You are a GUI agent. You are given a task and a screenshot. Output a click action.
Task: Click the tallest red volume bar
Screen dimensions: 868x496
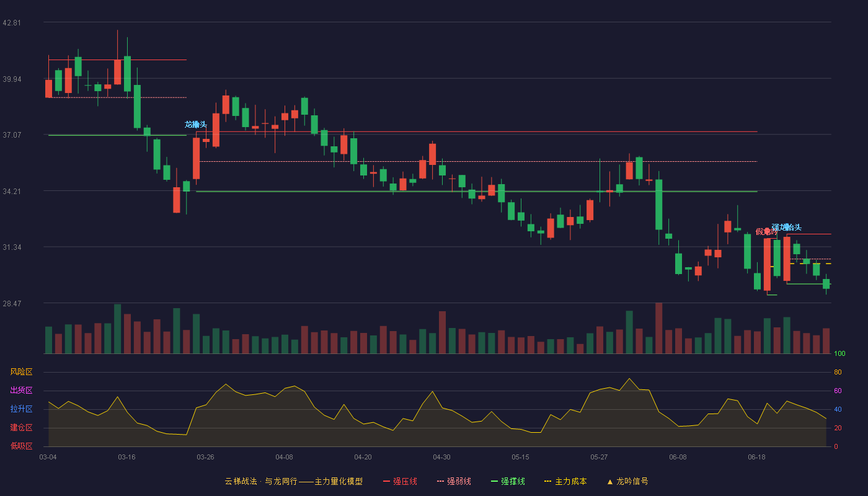(x=658, y=328)
